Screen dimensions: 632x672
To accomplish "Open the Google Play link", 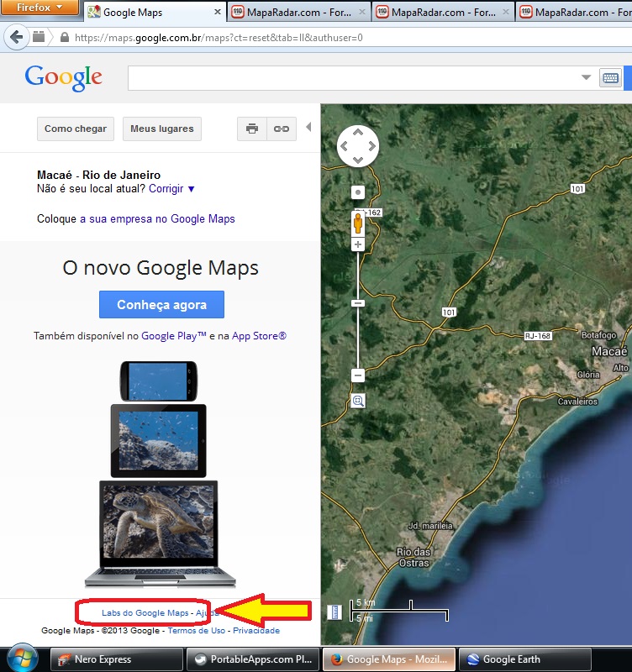I will pyautogui.click(x=174, y=336).
